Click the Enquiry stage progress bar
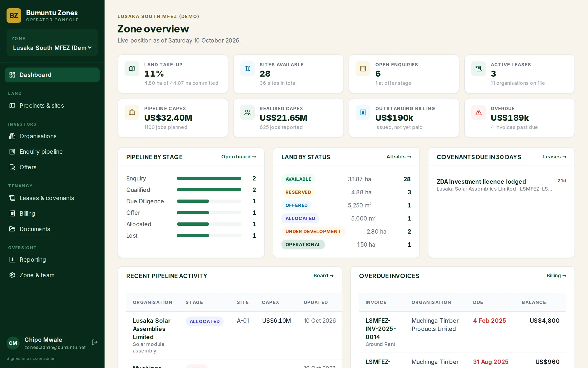Viewport: 588px width, 368px height. pos(209,178)
